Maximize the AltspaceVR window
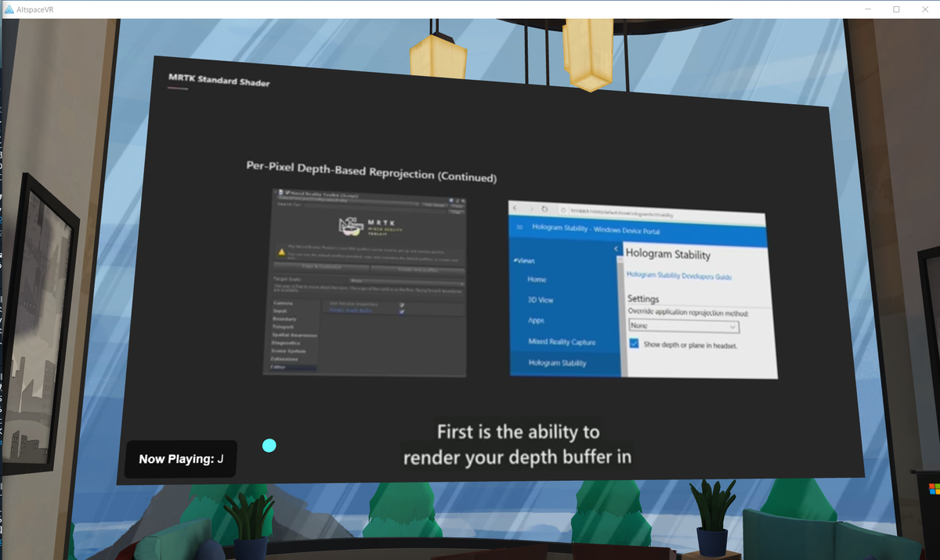Screen dimensions: 940x560 (x=896, y=9)
